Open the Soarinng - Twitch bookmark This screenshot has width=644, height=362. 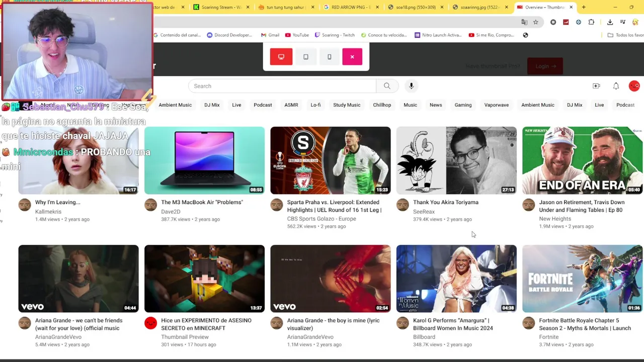pos(334,35)
